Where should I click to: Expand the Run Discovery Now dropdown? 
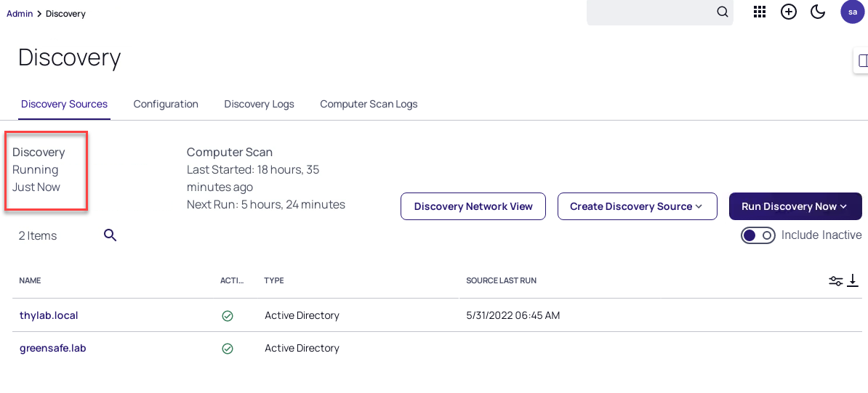[795, 206]
